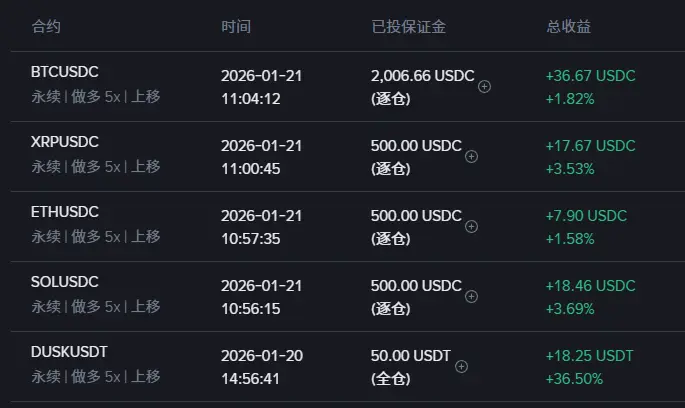The width and height of the screenshot is (685, 408).
Task: Open the DUSKUSDT contract
Action: coord(69,352)
